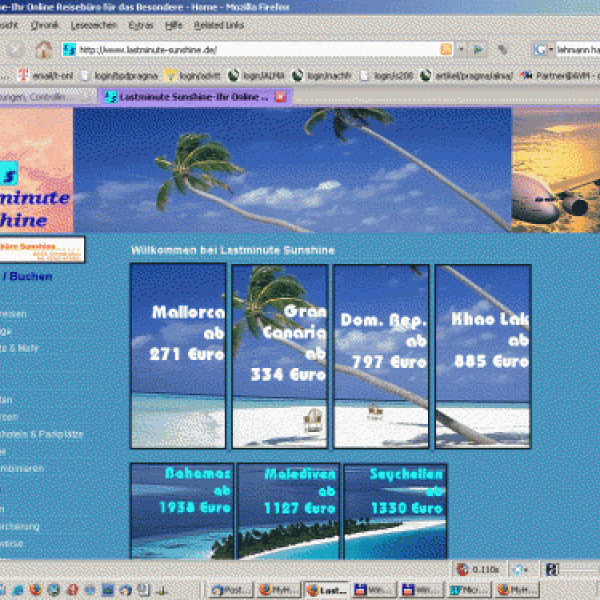Close the Lastminute Sunshine tab
Viewport: 600px width, 600px height.
[x=280, y=97]
